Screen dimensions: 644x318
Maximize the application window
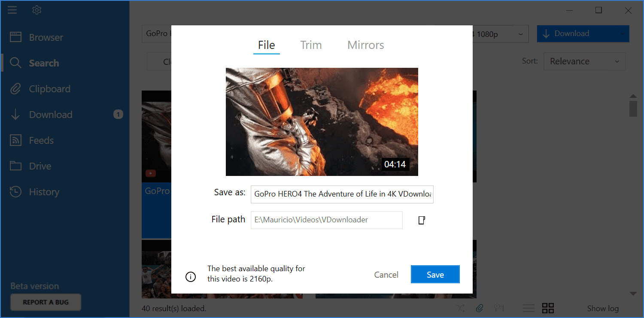(598, 10)
